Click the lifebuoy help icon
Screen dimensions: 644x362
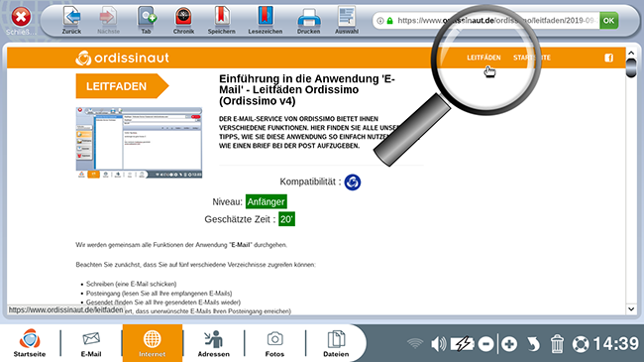coord(581,344)
